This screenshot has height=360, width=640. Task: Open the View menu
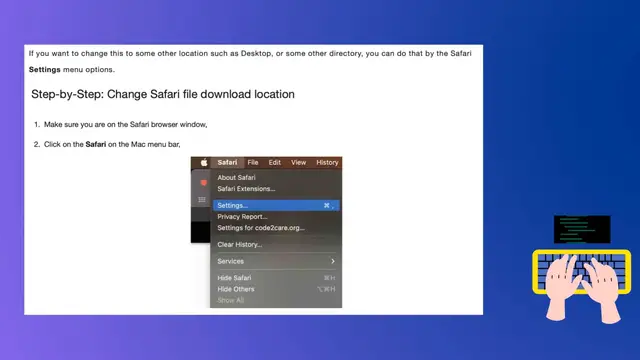tap(298, 162)
